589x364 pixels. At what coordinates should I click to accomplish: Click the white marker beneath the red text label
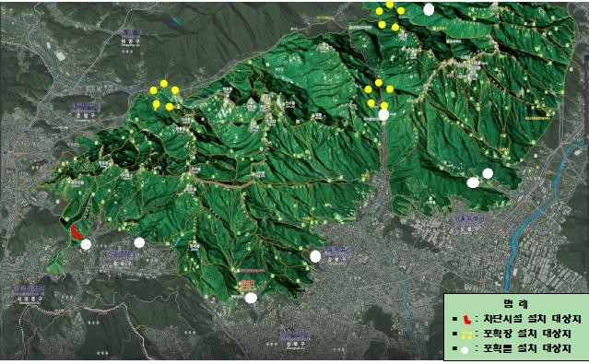point(251,298)
